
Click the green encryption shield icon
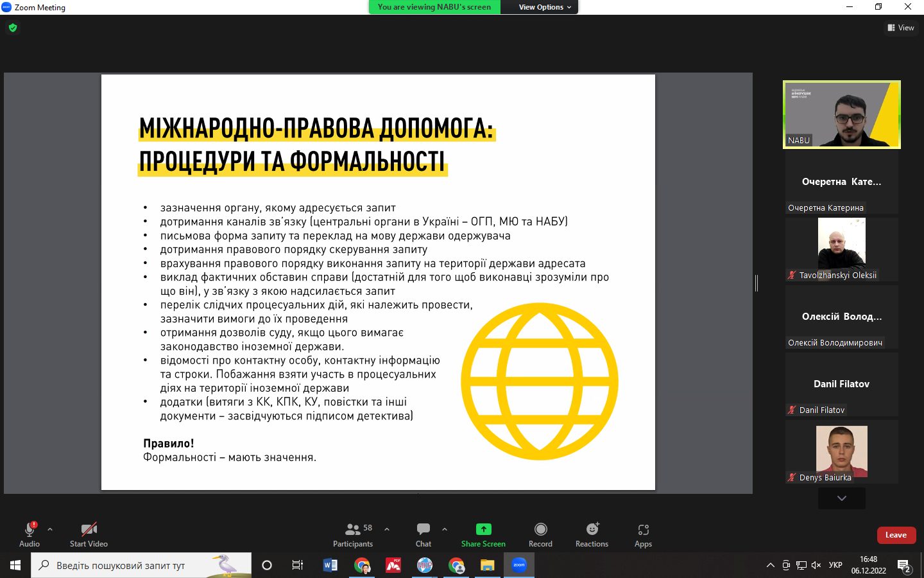click(x=13, y=28)
